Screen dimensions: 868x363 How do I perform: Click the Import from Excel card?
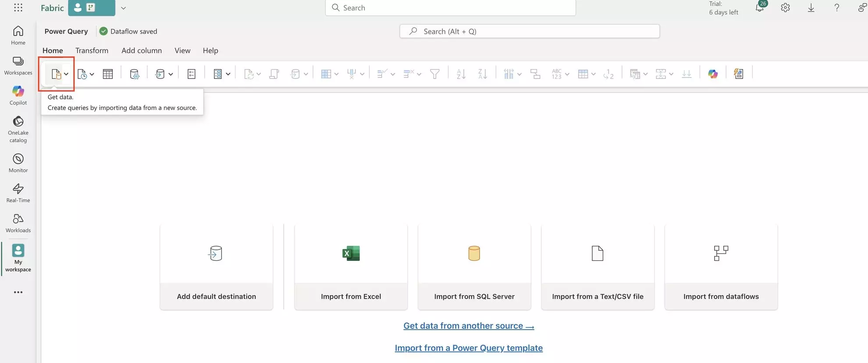click(x=351, y=267)
